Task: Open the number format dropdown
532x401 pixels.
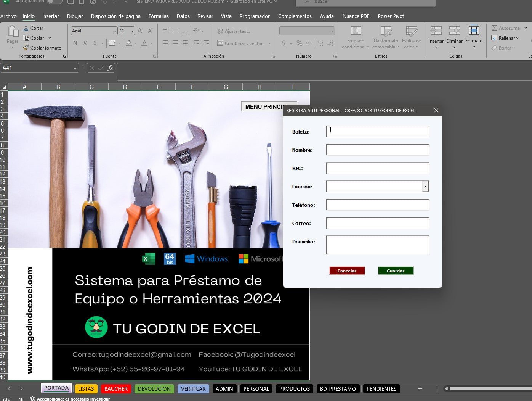Action: pos(332,31)
